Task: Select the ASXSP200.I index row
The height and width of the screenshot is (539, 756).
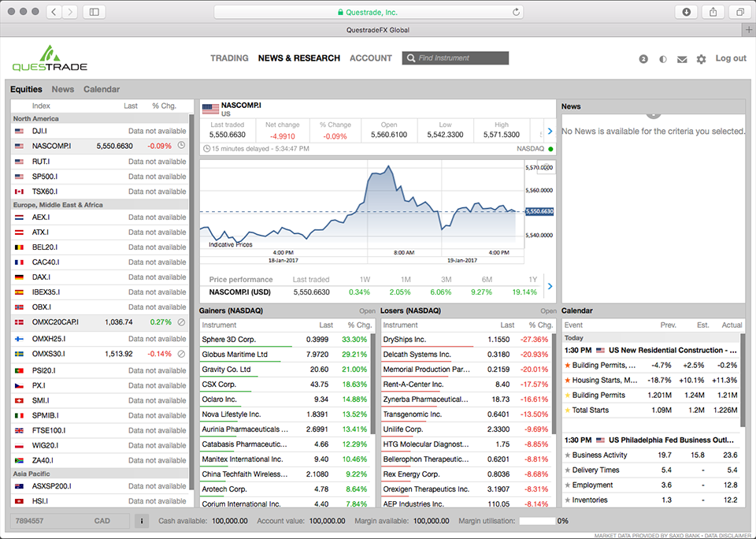Action: 99,486
